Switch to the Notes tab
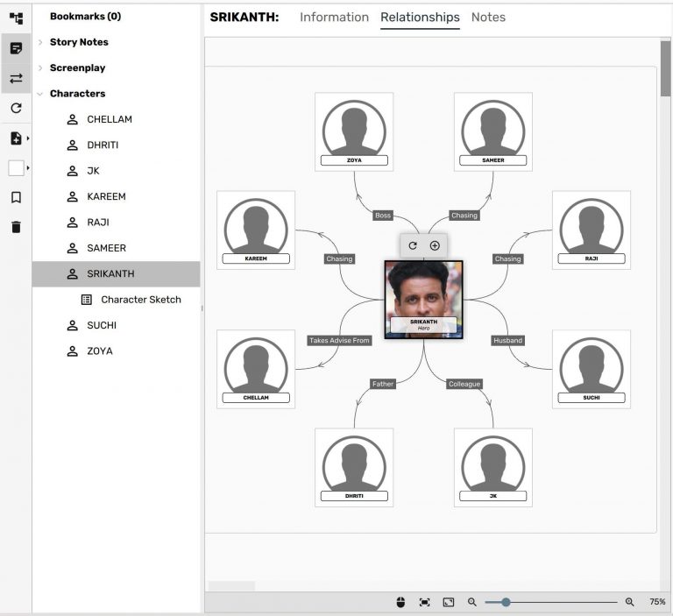 tap(488, 18)
